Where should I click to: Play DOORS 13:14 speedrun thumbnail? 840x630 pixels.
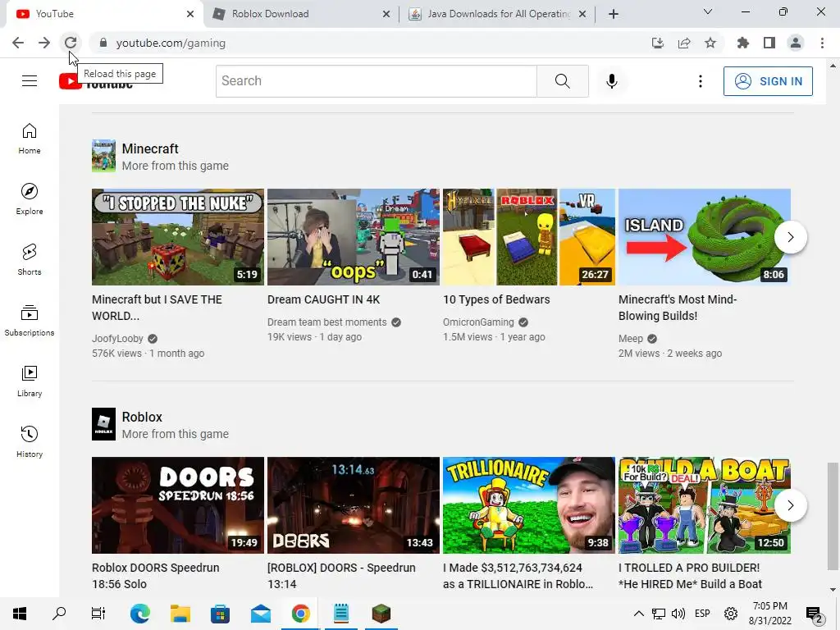pyautogui.click(x=354, y=505)
